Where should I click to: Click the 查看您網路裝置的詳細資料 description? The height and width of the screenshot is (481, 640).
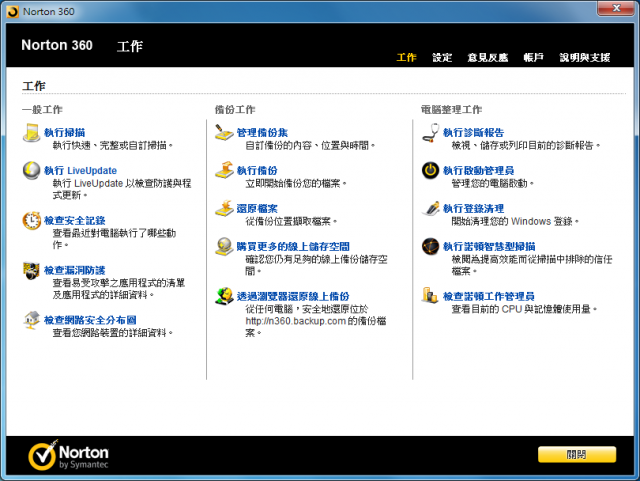pyautogui.click(x=112, y=333)
